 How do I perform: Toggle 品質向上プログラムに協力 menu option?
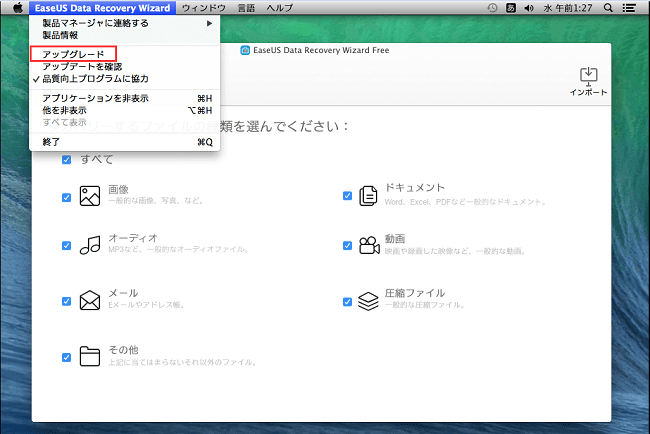(x=124, y=78)
